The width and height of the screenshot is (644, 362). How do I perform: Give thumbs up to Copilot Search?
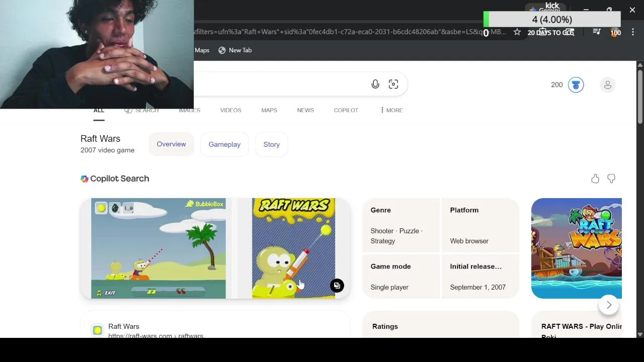[x=595, y=178]
